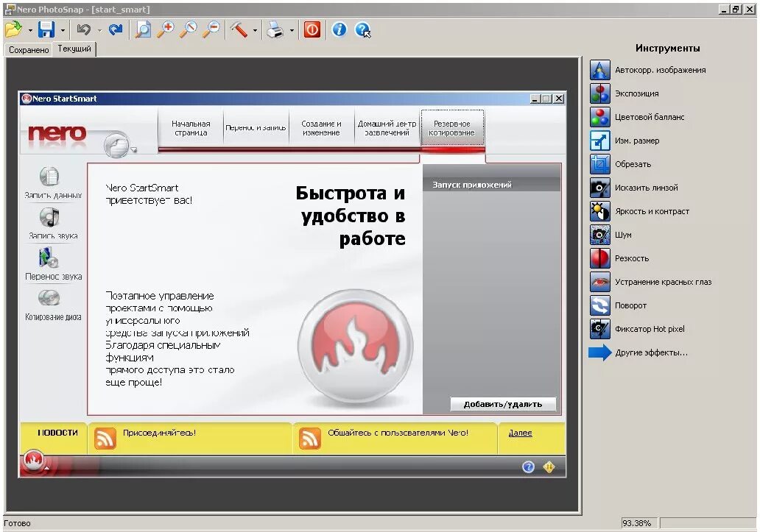Open the hammer tools icon

pyautogui.click(x=239, y=29)
